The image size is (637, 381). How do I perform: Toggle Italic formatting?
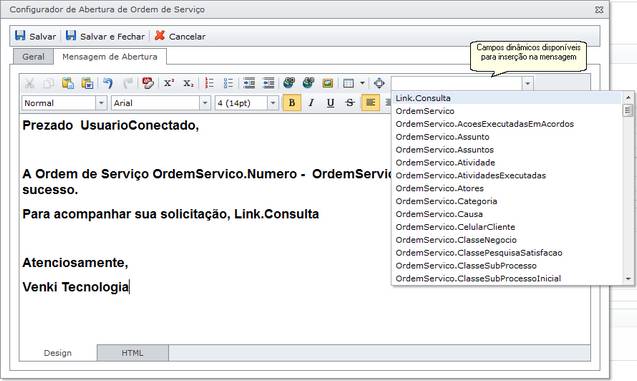(311, 103)
